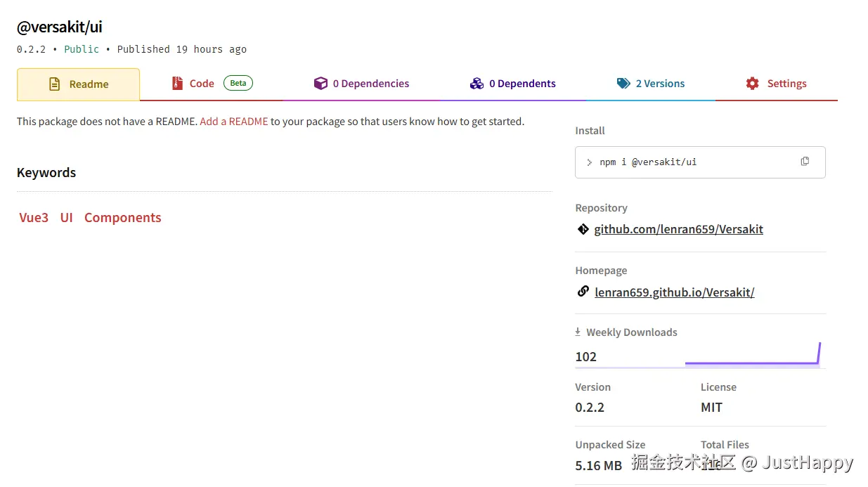Click the Settings gear icon
The height and width of the screenshot is (487, 868).
coord(753,84)
